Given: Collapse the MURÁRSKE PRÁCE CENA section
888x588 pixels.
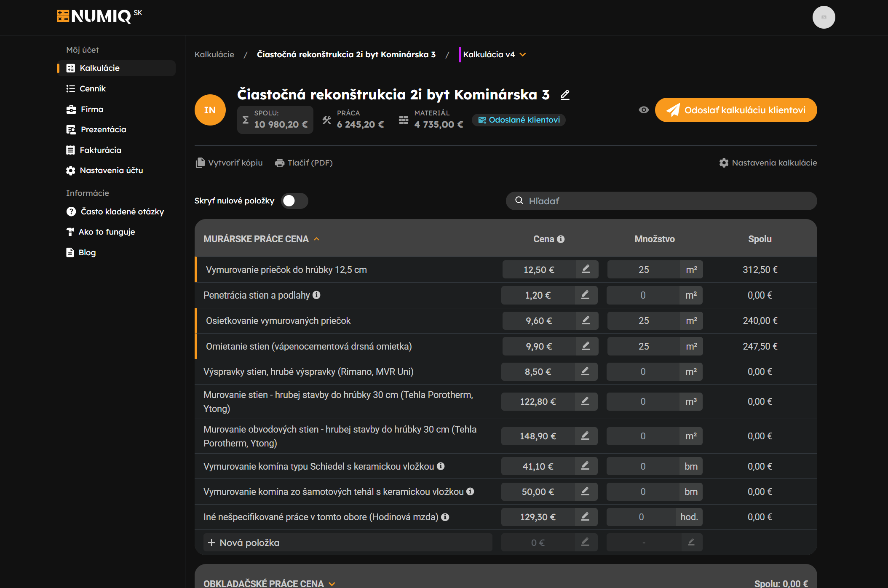Looking at the screenshot, I should pos(316,239).
